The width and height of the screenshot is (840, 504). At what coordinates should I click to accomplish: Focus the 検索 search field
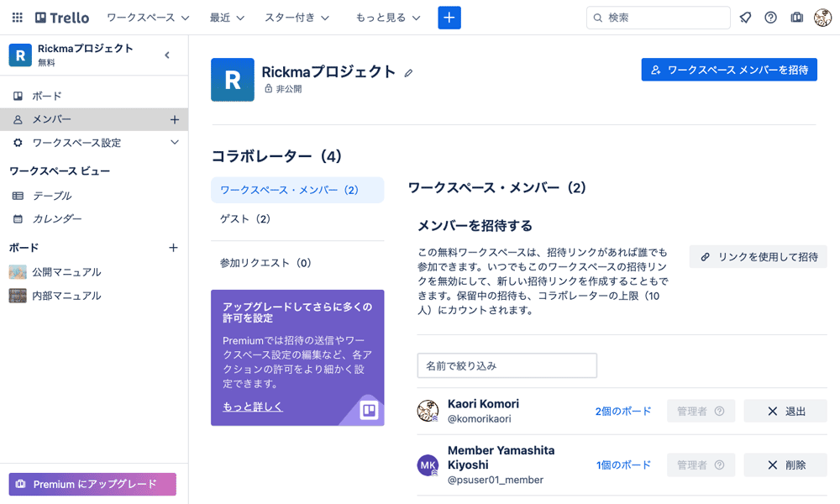[659, 18]
